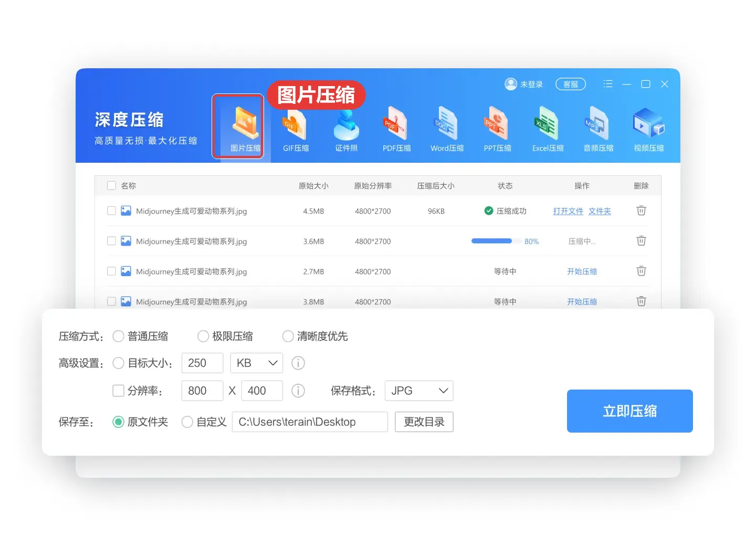
Task: Open the PPT压缩 tool
Action: [497, 129]
